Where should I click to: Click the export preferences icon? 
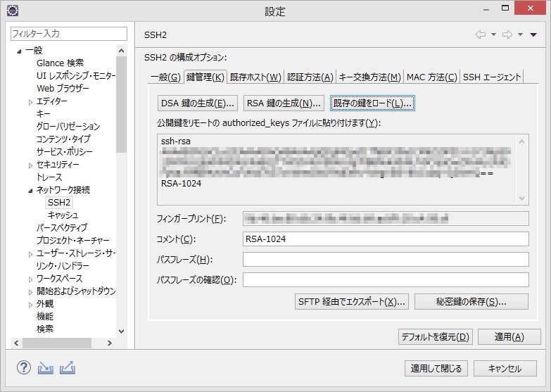(x=67, y=368)
